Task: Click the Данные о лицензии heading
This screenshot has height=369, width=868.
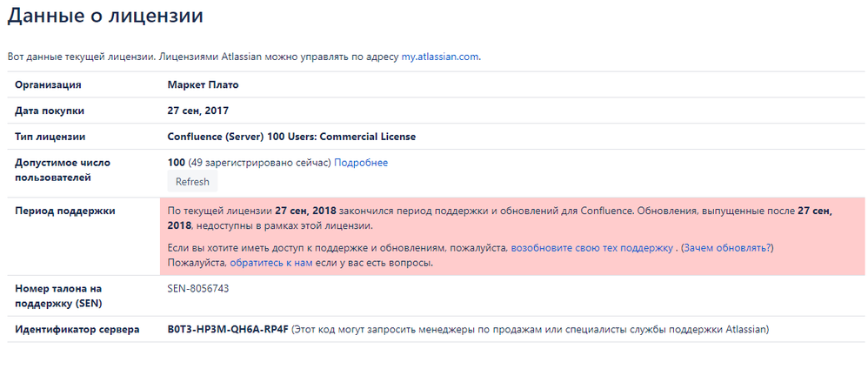Action: pos(105,16)
